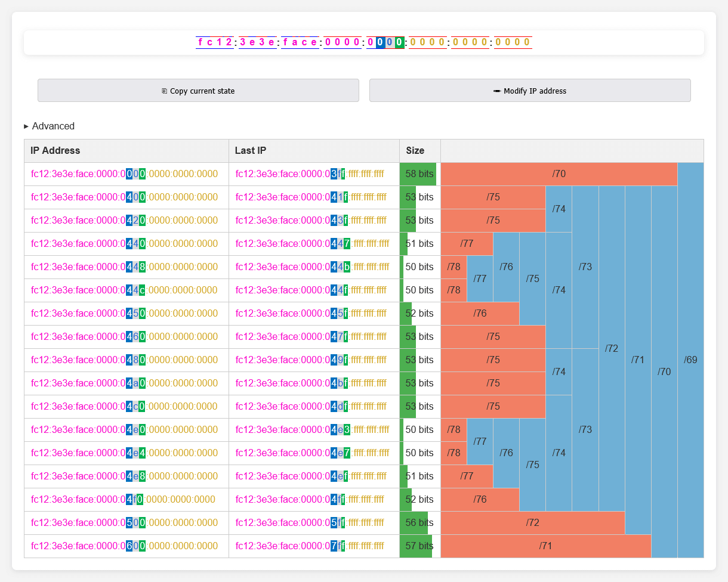Click the IP address display at top
This screenshot has width=728, height=582.
[363, 42]
